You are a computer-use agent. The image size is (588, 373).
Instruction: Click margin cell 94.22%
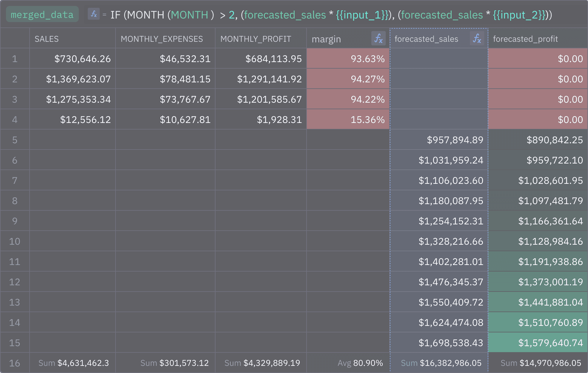click(x=348, y=99)
